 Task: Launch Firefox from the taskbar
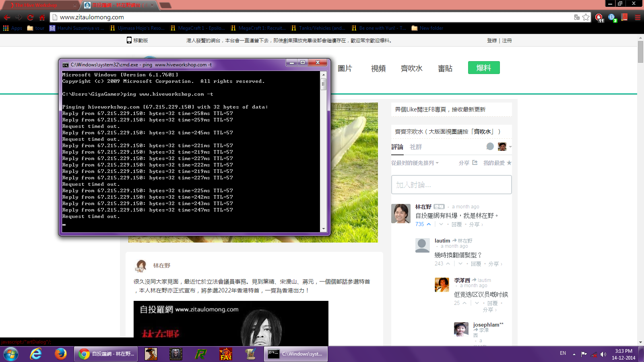pos(61,354)
